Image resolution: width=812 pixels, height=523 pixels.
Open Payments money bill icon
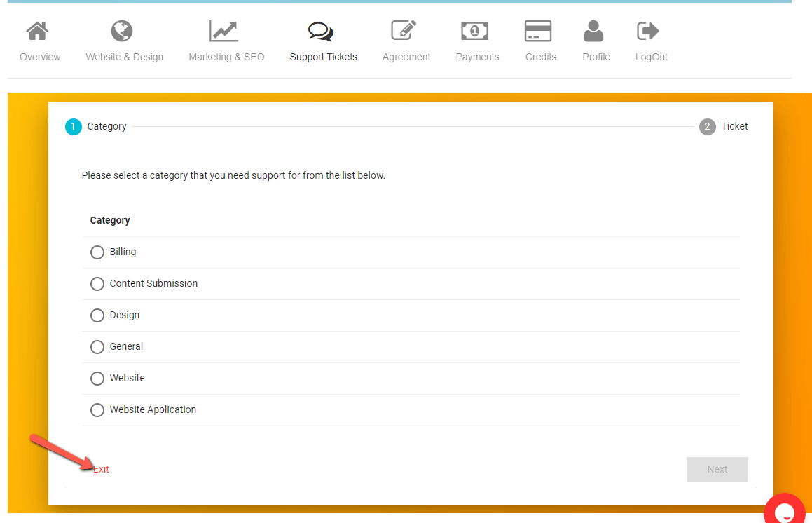click(x=474, y=32)
